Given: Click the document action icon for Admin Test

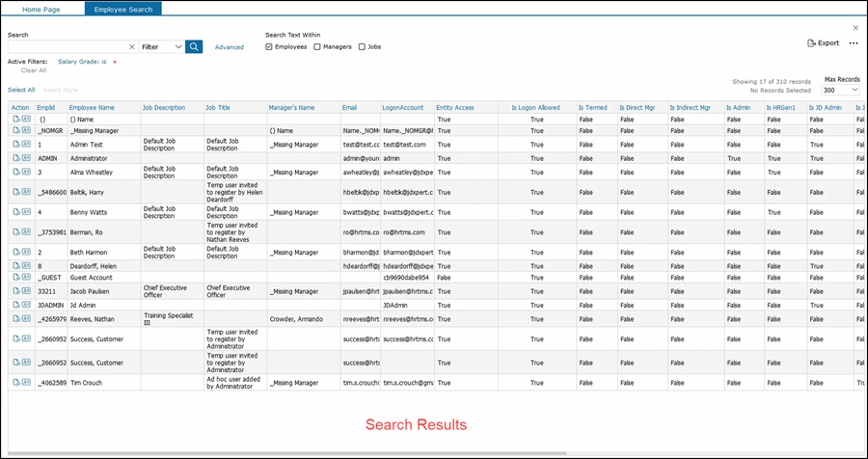Looking at the screenshot, I should pyautogui.click(x=16, y=144).
